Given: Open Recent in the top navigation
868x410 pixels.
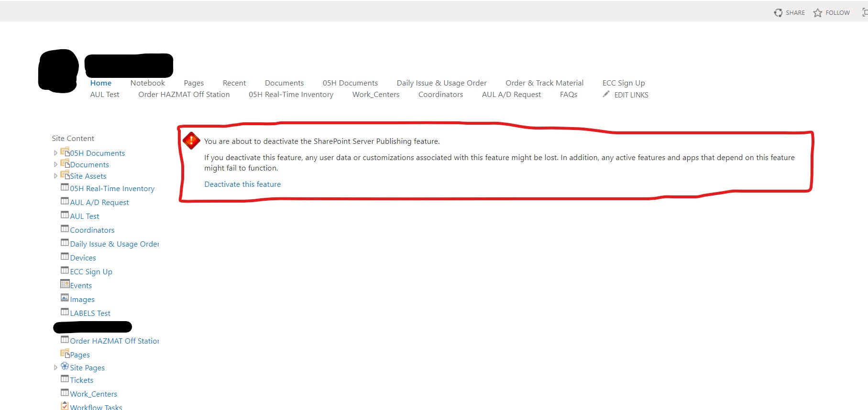Looking at the screenshot, I should [234, 83].
